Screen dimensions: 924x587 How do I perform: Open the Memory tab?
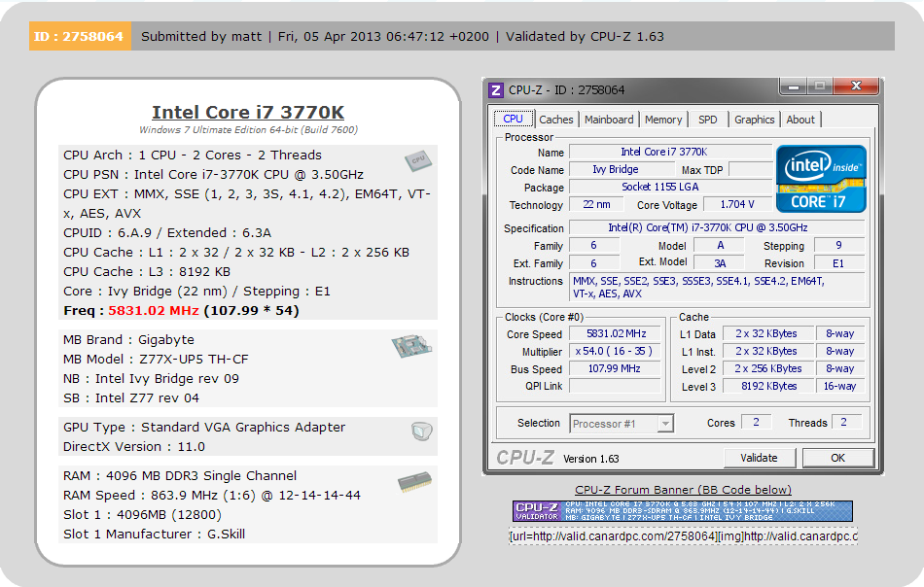663,120
